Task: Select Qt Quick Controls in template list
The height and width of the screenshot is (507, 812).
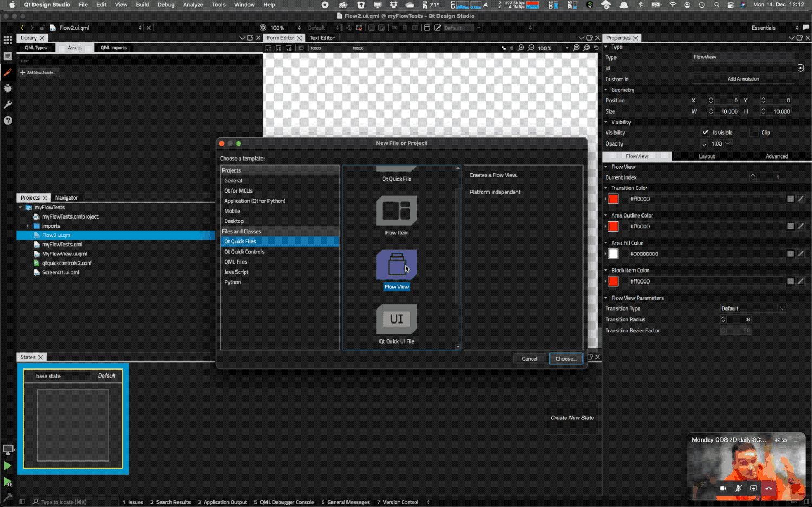Action: coord(244,252)
